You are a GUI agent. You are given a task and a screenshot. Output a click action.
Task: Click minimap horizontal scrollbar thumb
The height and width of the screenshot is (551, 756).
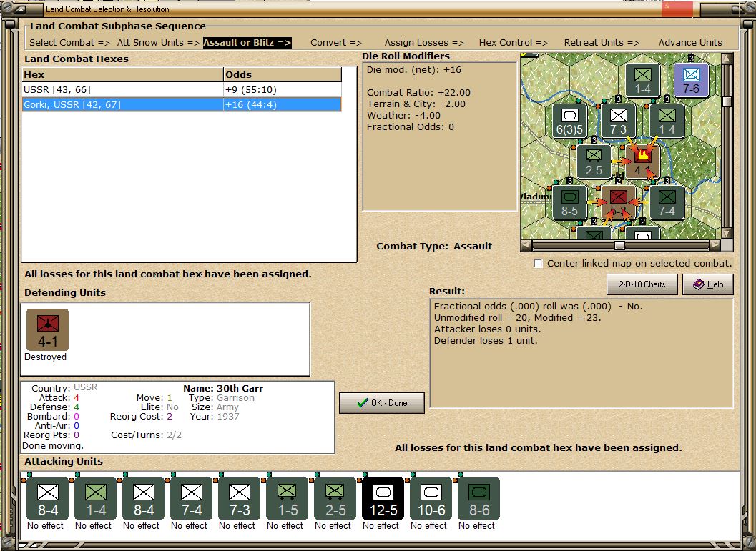coord(619,246)
